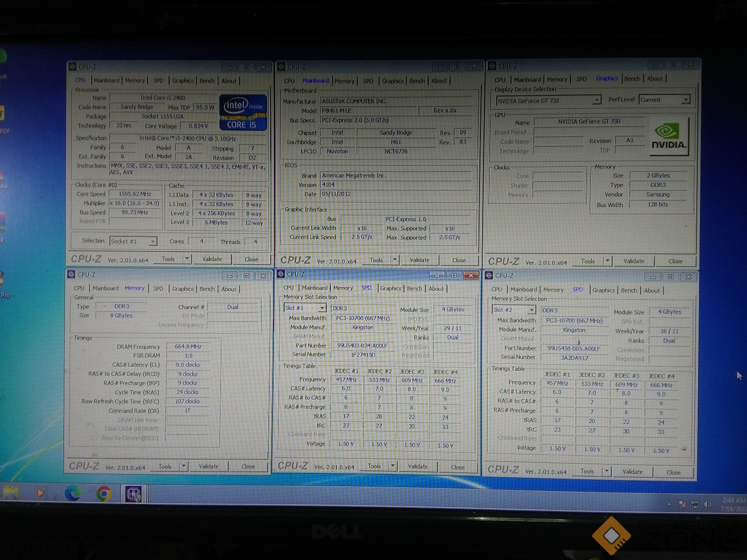Open Bench tab in processor window

[207, 81]
